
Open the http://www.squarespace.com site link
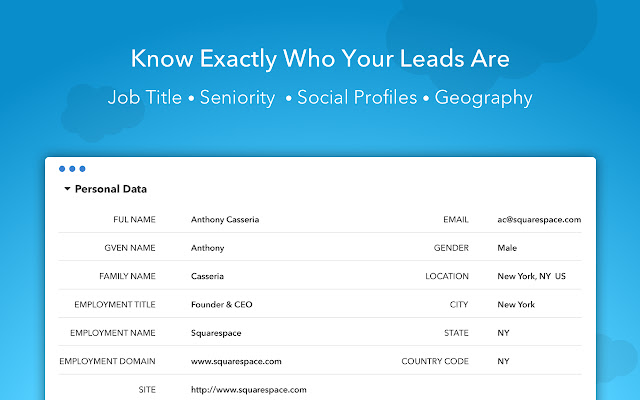248,390
